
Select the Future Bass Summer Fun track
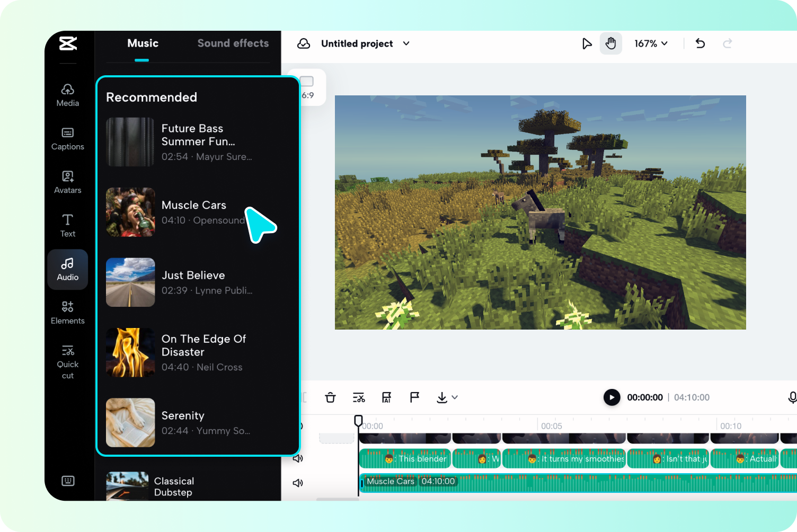pyautogui.click(x=197, y=142)
